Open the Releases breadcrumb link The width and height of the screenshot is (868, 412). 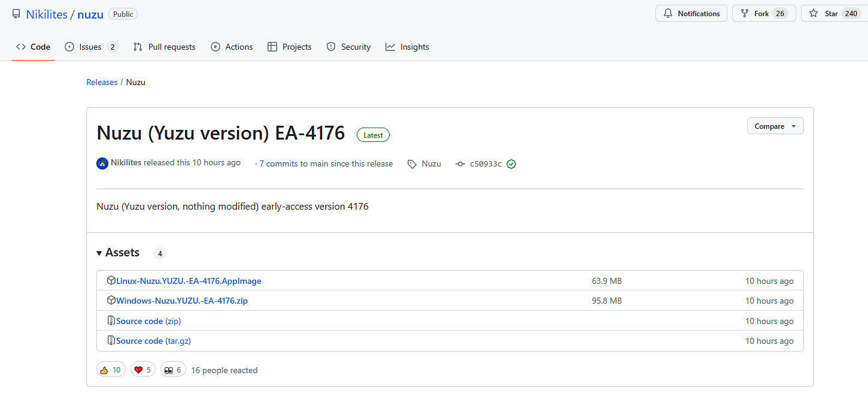click(102, 82)
